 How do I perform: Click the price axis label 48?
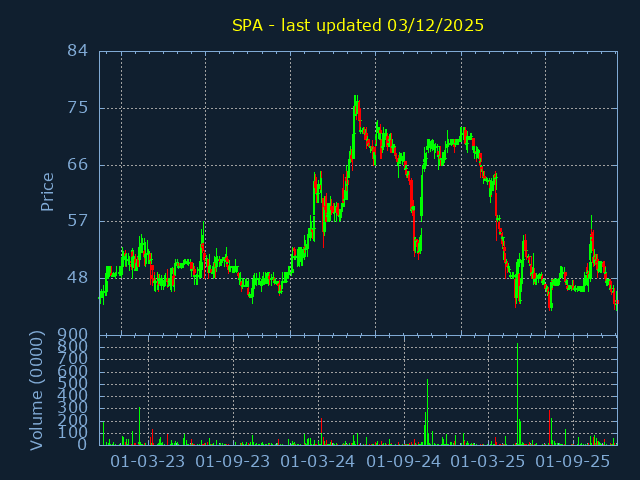[x=78, y=278]
